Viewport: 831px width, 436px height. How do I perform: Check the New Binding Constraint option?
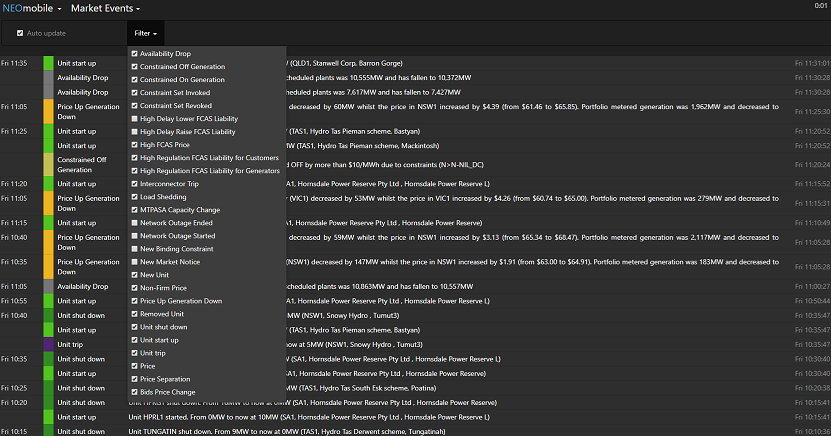pos(135,248)
